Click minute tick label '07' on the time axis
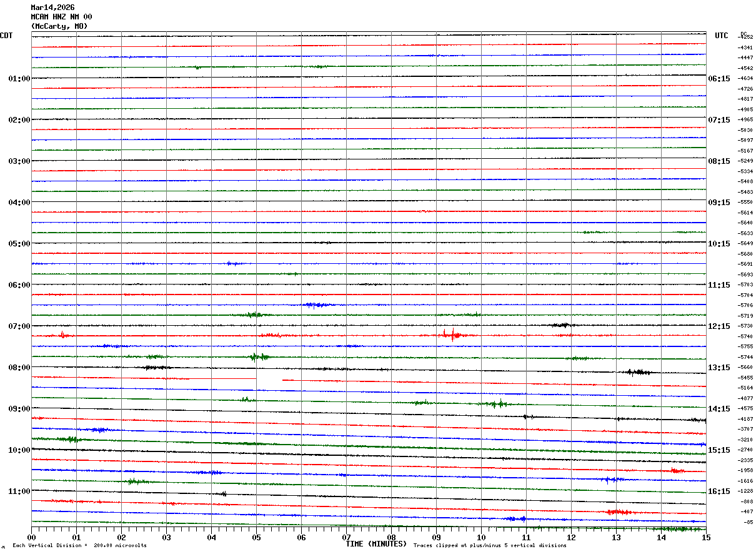Image resolution: width=756 pixels, height=554 pixels. [x=346, y=537]
